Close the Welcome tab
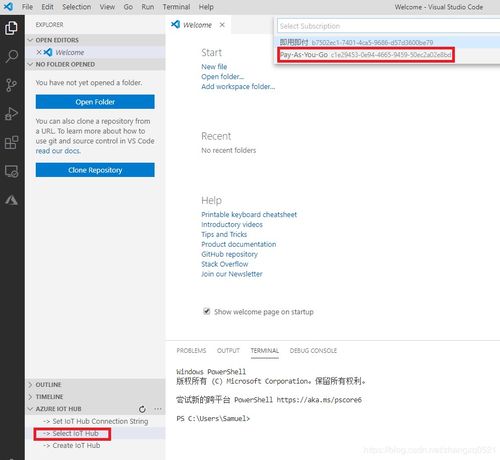 [x=222, y=25]
